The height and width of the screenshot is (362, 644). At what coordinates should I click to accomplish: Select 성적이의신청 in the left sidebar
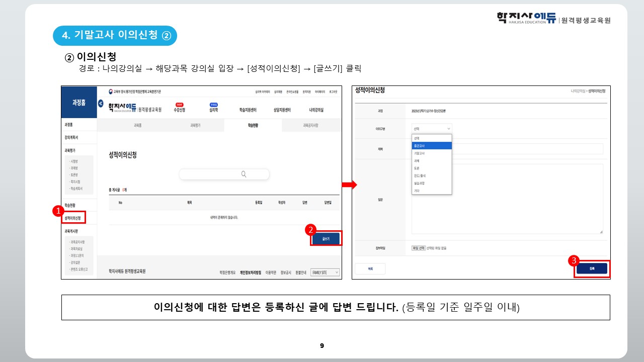pyautogui.click(x=73, y=218)
